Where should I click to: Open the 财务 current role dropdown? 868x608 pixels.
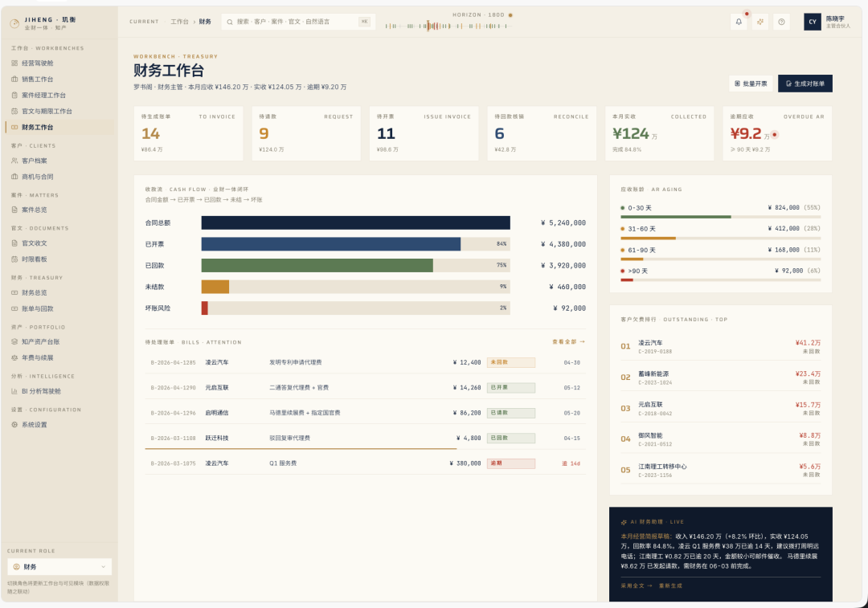(x=59, y=566)
